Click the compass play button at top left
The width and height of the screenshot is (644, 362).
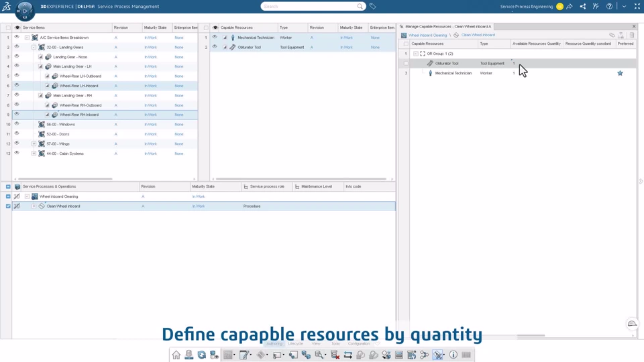click(x=25, y=11)
